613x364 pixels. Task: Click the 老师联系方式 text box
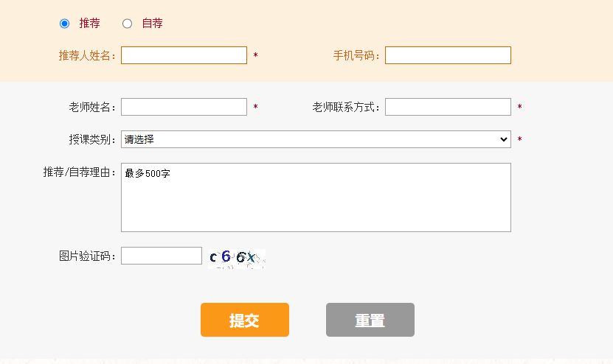tap(448, 107)
